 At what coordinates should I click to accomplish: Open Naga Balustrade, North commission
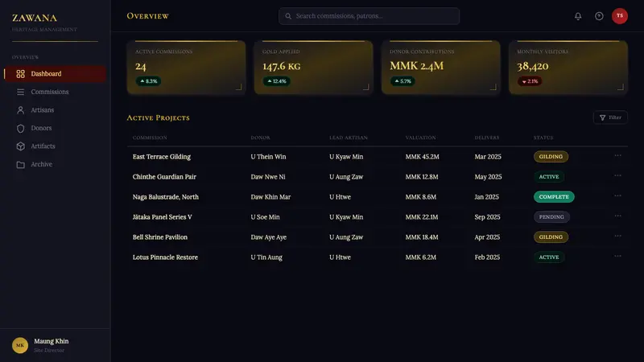166,196
